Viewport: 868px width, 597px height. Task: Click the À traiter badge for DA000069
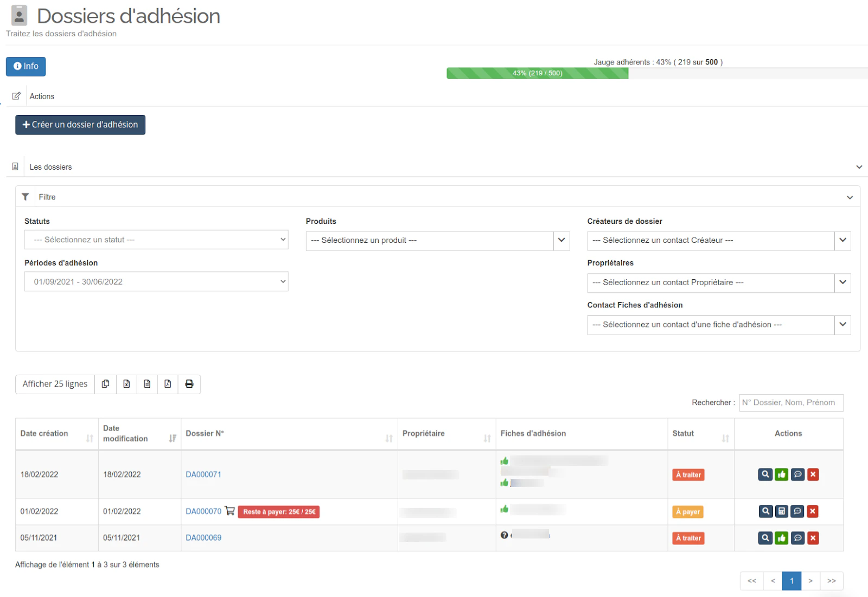688,538
